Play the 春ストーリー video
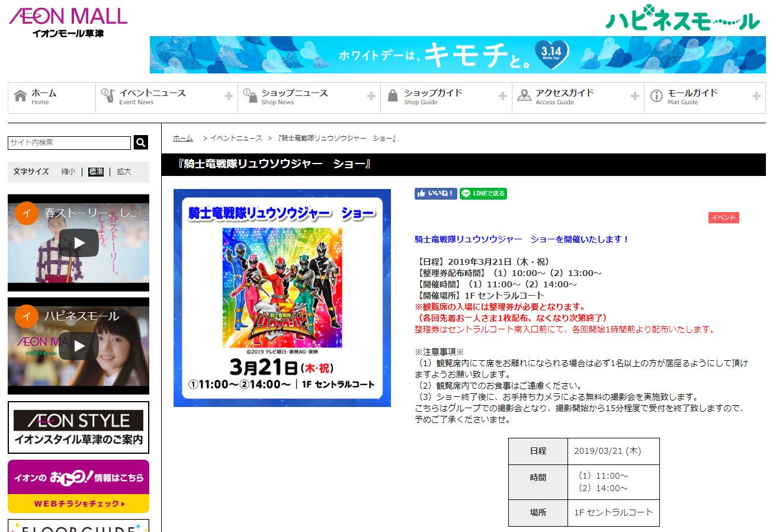 [x=79, y=243]
